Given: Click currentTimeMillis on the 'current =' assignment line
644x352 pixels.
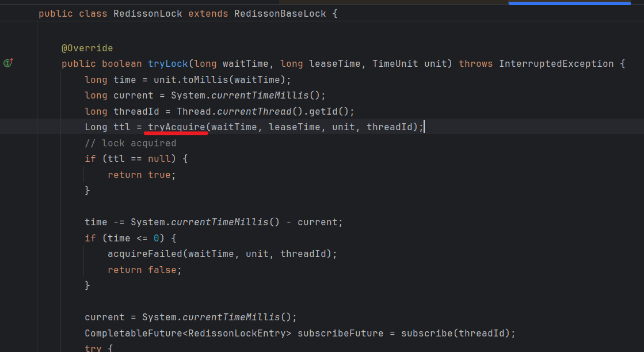Looking at the screenshot, I should pos(231,317).
